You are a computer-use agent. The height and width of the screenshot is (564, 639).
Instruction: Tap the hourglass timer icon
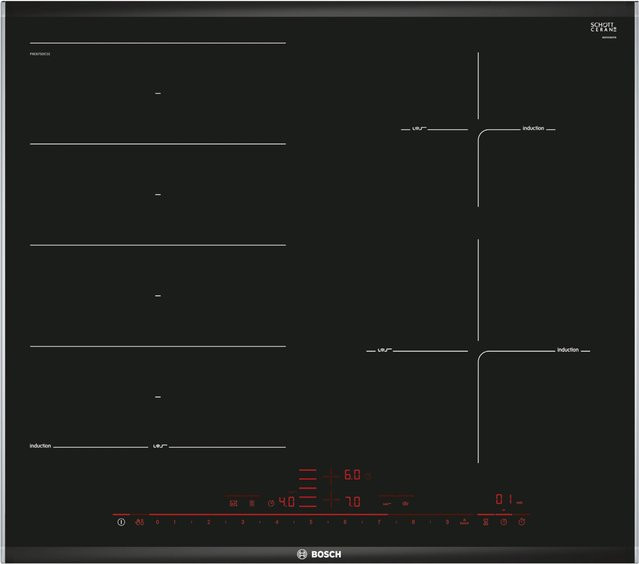485,522
